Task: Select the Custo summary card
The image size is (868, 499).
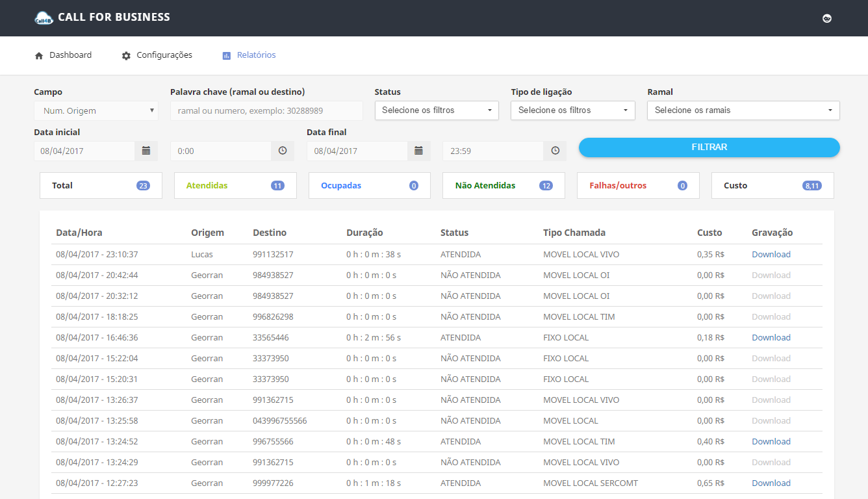Action: 772,185
